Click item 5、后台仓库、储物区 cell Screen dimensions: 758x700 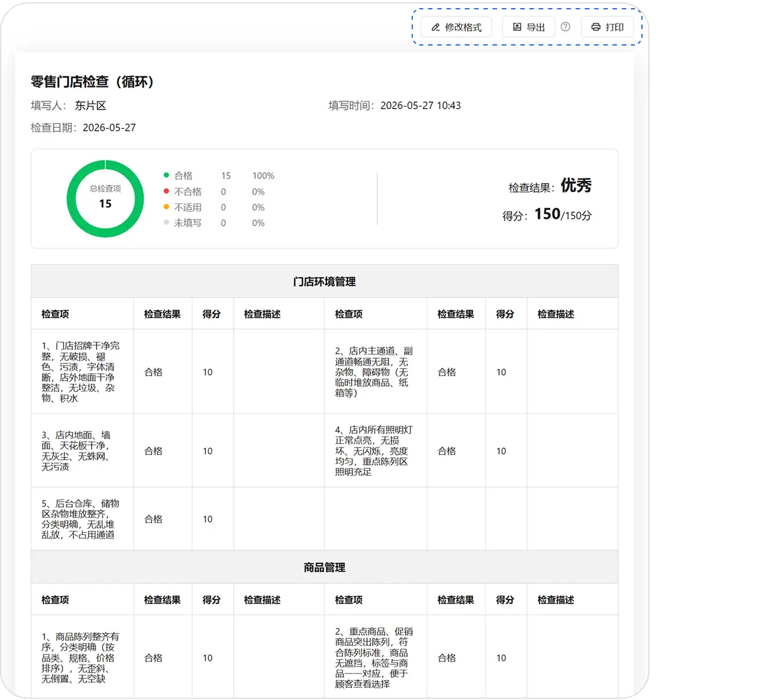[x=82, y=519]
